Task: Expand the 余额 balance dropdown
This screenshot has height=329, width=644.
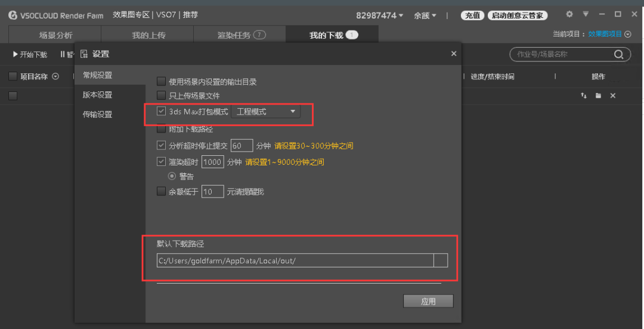Action: [425, 16]
